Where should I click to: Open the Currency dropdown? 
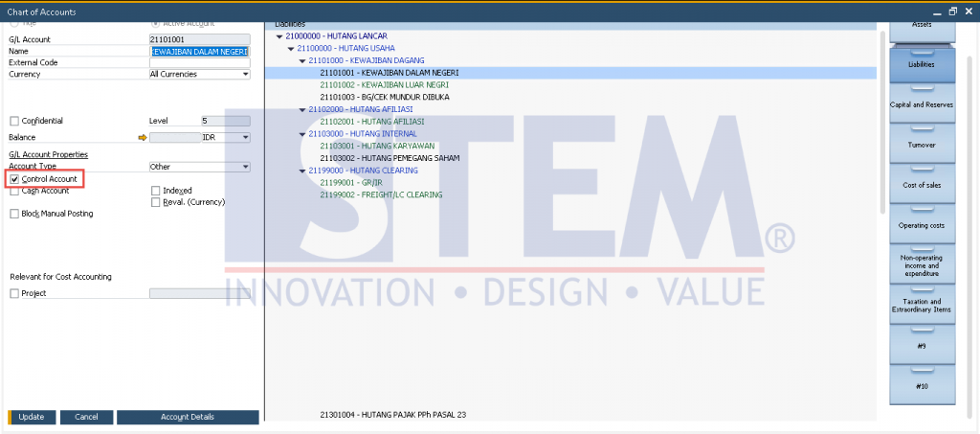coord(245,74)
